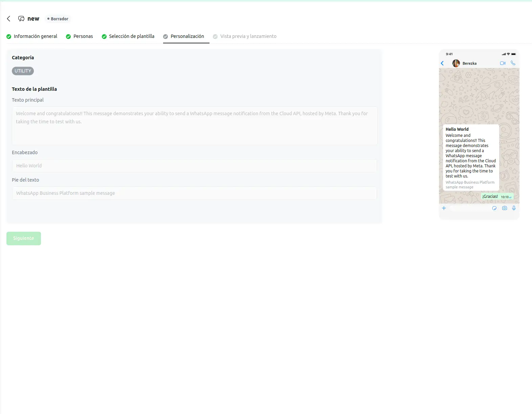Screen dimensions: 532x414
Task: Click the Pie del texto input field
Action: 195,193
